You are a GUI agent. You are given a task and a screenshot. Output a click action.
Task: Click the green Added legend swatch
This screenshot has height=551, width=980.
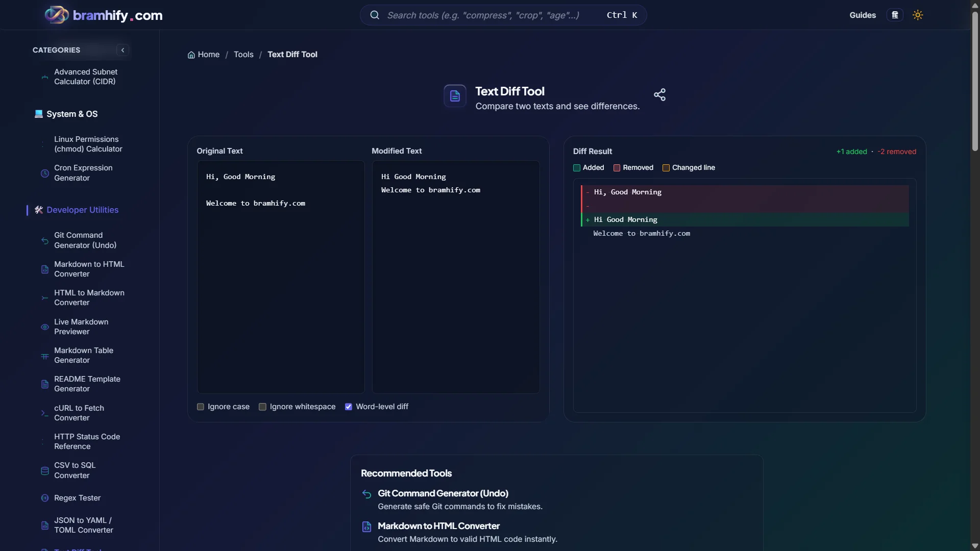(x=577, y=168)
